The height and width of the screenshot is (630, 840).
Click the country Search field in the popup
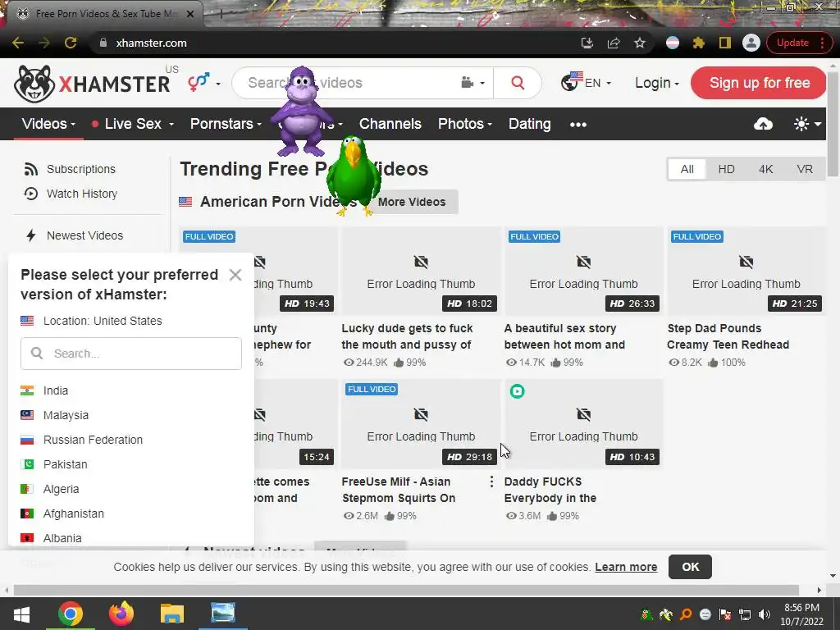(130, 354)
